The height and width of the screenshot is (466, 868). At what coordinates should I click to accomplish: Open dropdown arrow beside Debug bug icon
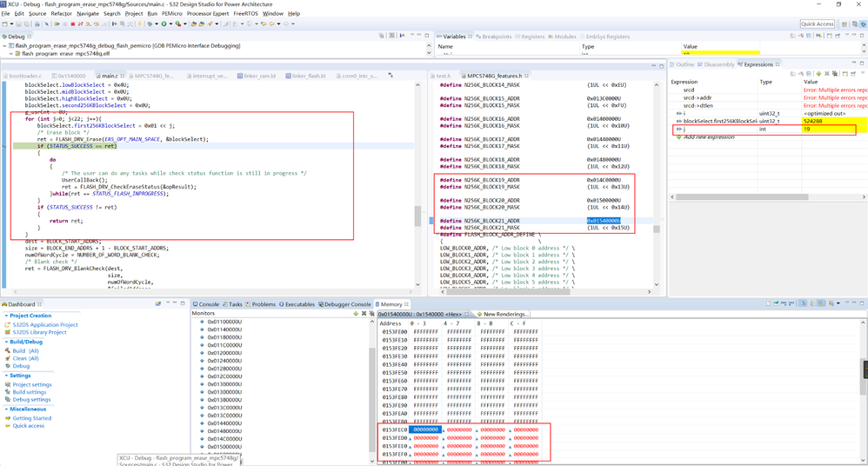157,23
